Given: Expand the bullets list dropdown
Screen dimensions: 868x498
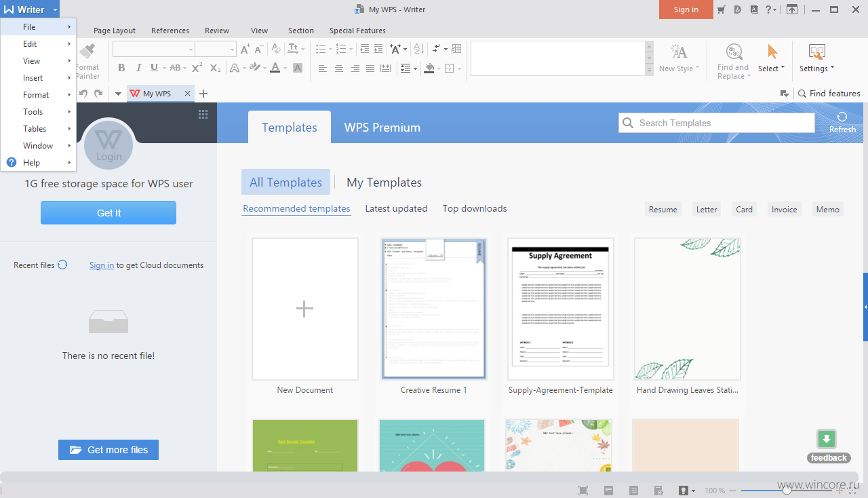Looking at the screenshot, I should [330, 49].
